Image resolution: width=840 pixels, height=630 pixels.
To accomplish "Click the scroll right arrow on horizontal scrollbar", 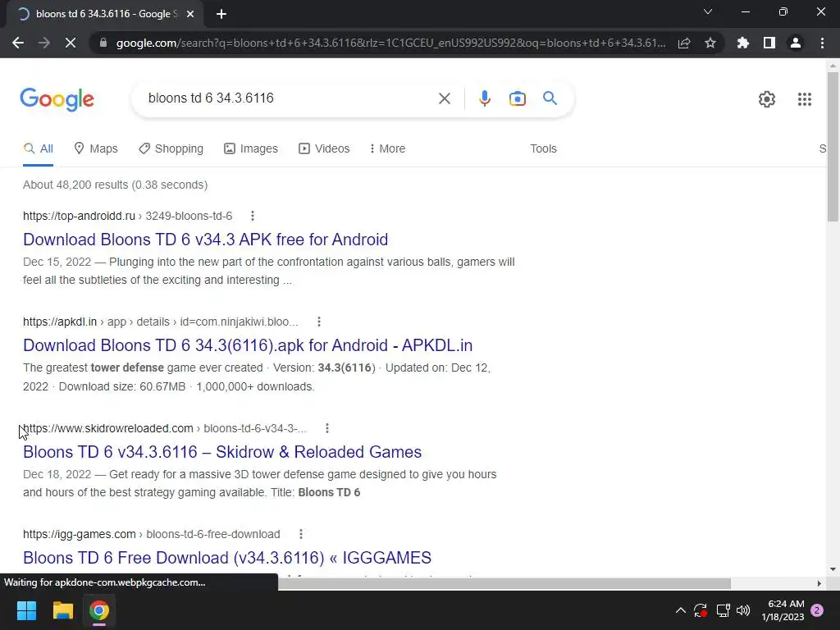I will coord(819,583).
